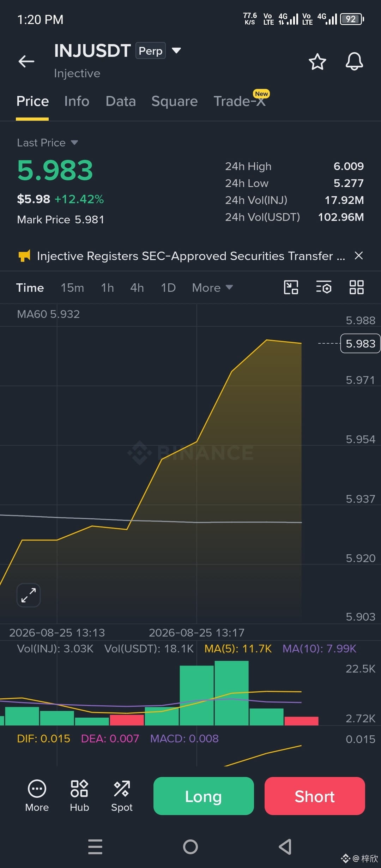381x868 pixels.
Task: Tap the MACD: 0.008 label
Action: pyautogui.click(x=184, y=739)
